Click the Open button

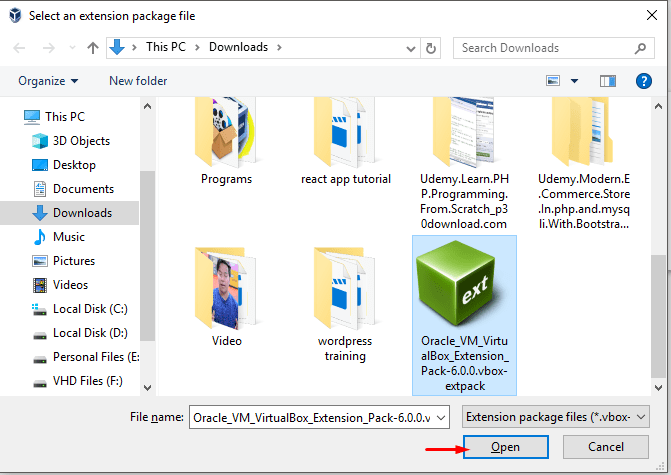pyautogui.click(x=505, y=447)
